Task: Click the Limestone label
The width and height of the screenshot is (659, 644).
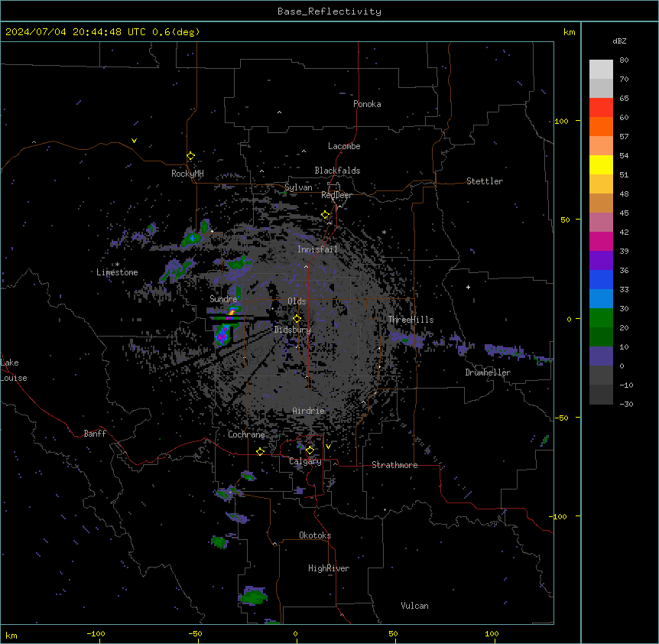Action: click(117, 272)
